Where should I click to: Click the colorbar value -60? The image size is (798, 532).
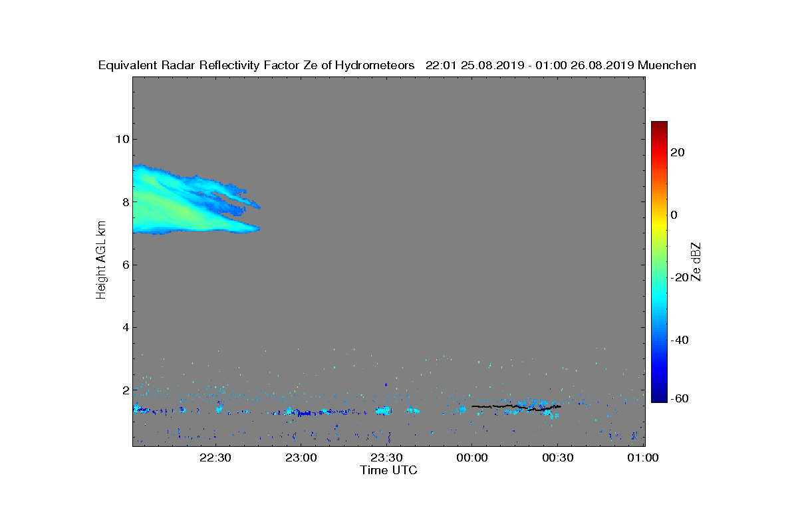[x=680, y=398]
